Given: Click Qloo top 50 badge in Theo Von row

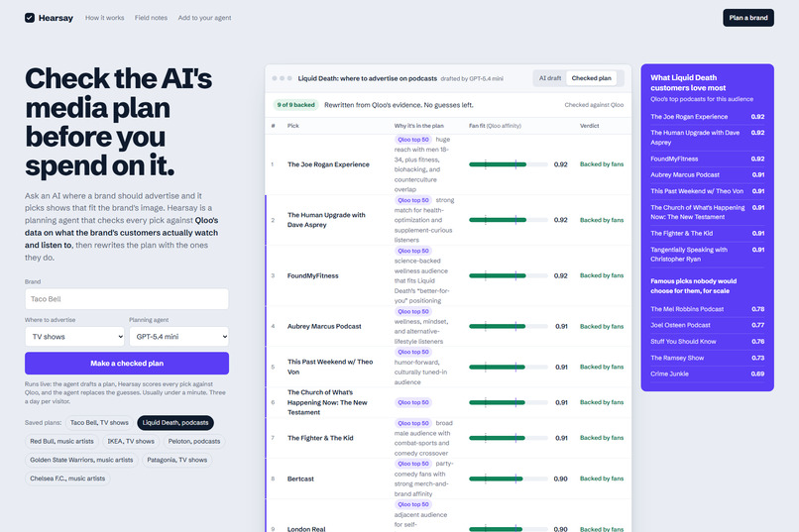Looking at the screenshot, I should 413,352.
